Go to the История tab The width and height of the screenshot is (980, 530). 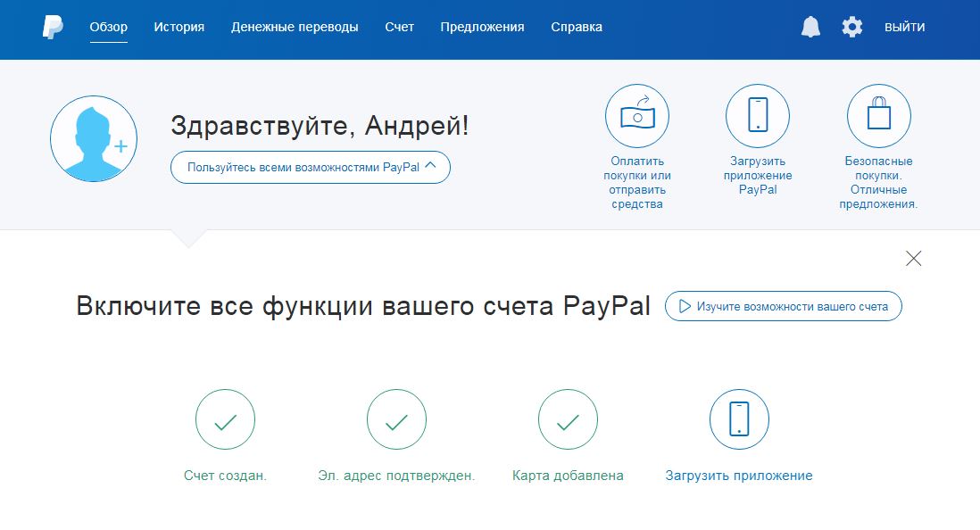click(x=179, y=27)
